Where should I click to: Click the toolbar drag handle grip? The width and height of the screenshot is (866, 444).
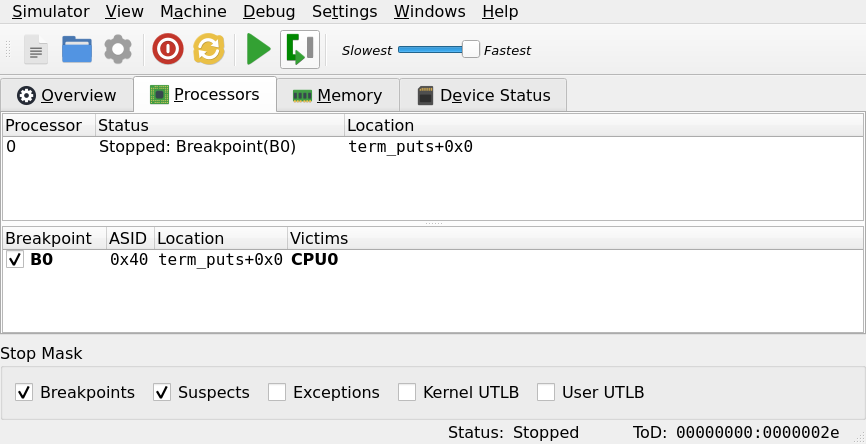pyautogui.click(x=8, y=50)
